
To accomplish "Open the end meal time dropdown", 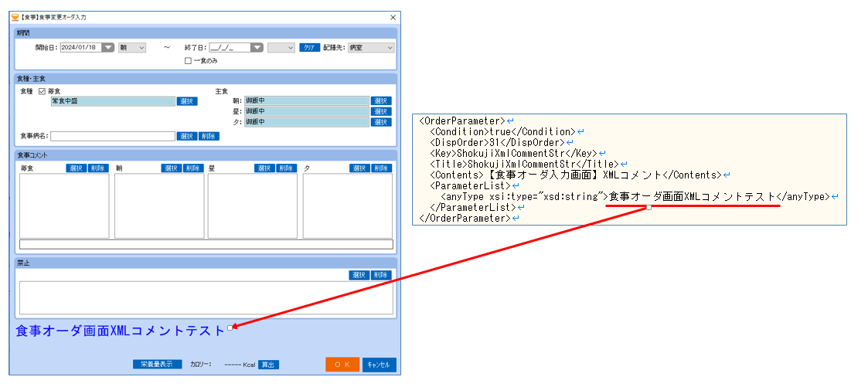I will tap(281, 48).
